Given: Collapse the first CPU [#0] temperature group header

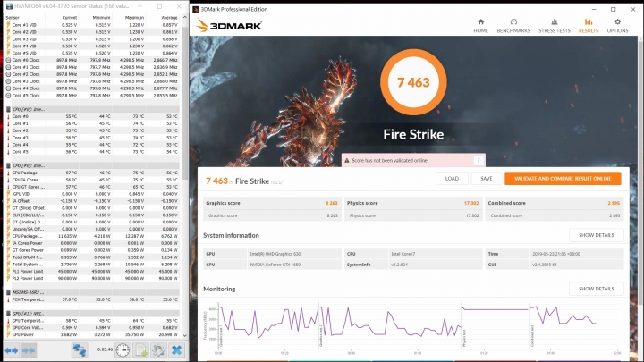Looking at the screenshot, I should [x=92, y=109].
